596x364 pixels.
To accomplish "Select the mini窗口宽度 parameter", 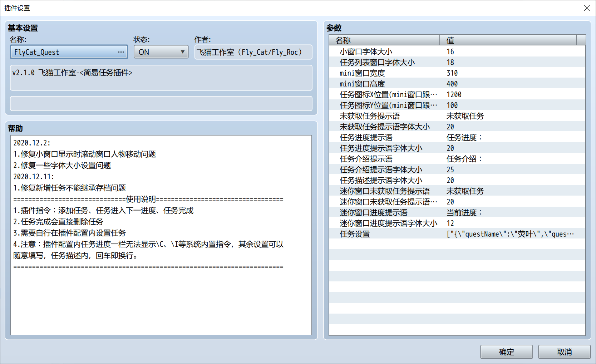I will coord(457,73).
